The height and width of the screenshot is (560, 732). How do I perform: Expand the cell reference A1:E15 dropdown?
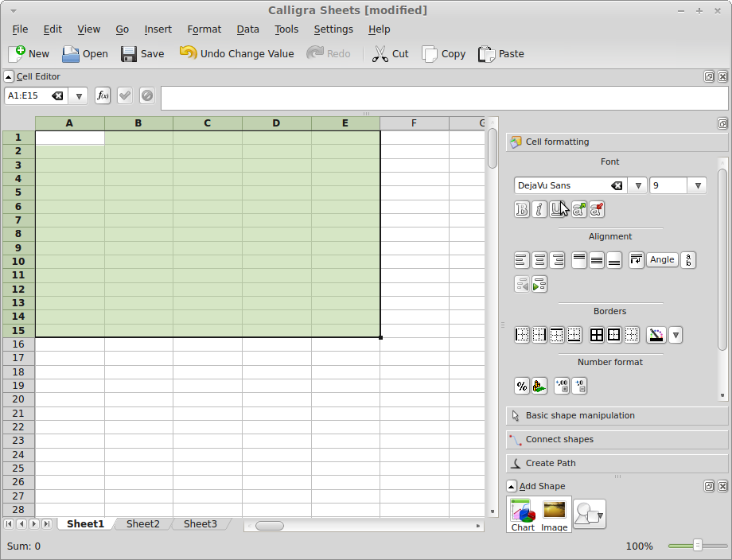point(78,96)
